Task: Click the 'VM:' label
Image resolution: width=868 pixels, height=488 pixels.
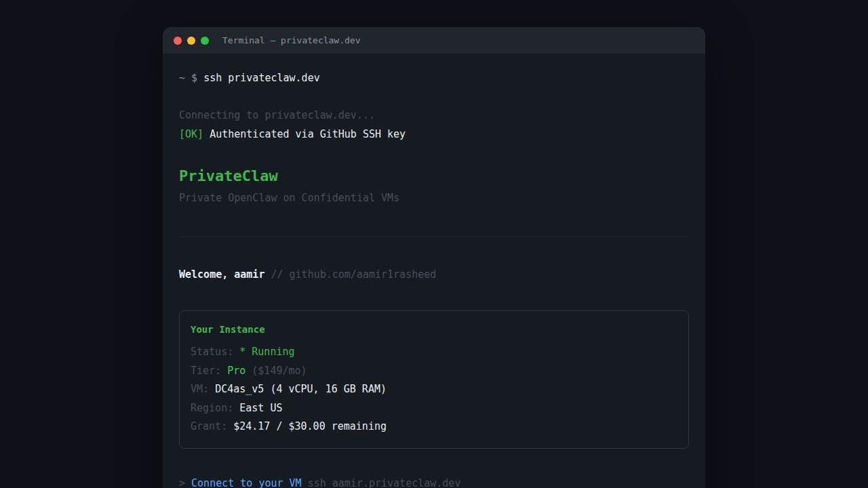Action: (200, 389)
